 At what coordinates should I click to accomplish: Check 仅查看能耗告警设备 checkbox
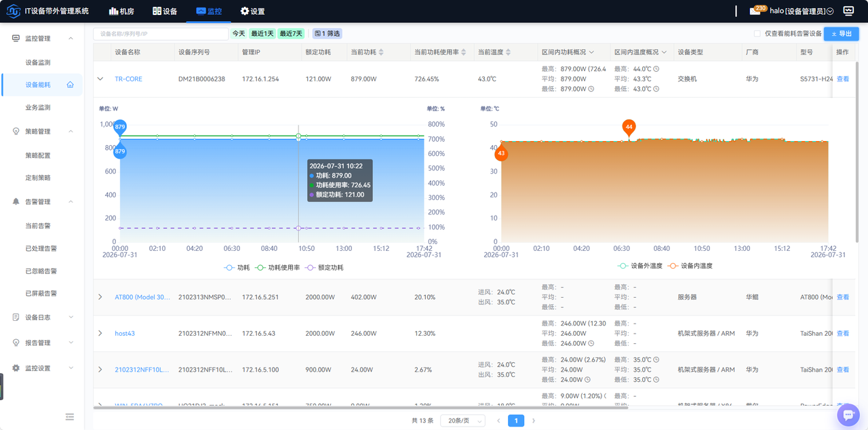[757, 33]
